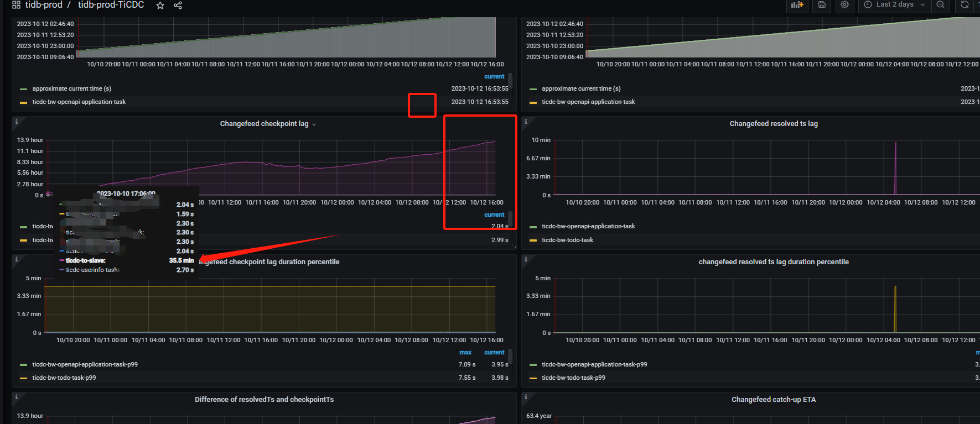The height and width of the screenshot is (424, 980).
Task: Show info for Changefeed checkpoint lag panel
Action: coord(17,122)
